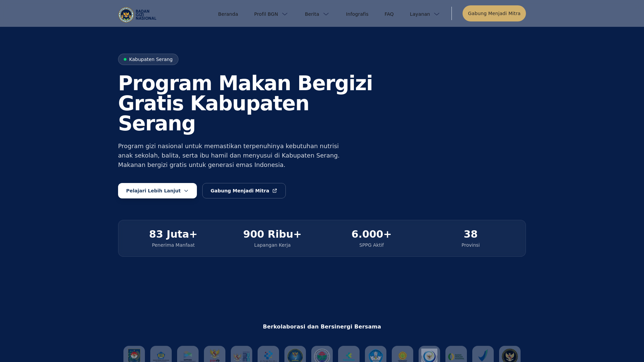Click the Tut Wuri Handayani education logo
Image resolution: width=644 pixels, height=362 pixels.
(x=376, y=354)
